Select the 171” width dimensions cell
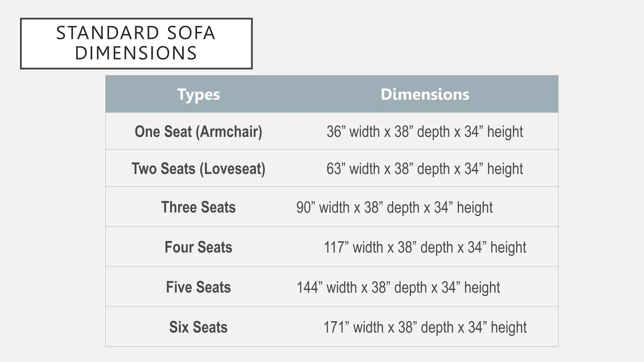 425,327
